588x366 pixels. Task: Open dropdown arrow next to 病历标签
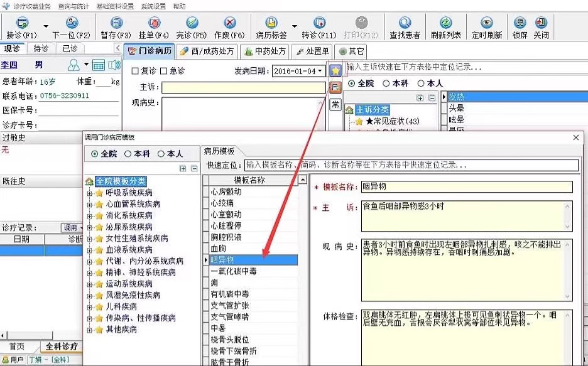coord(295,26)
